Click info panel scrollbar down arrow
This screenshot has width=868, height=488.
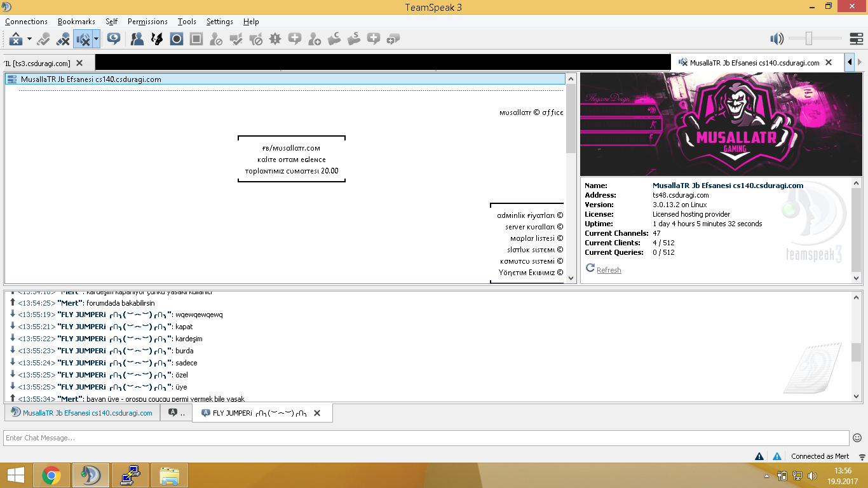tap(856, 278)
